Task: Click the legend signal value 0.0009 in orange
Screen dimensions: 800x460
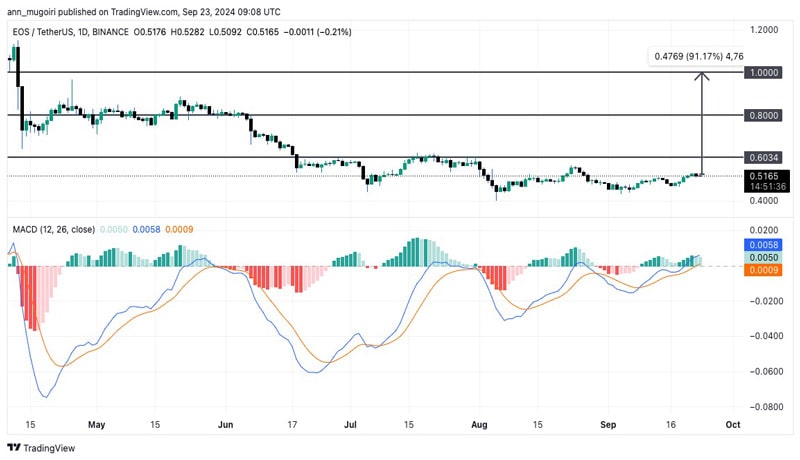Action: [x=179, y=229]
